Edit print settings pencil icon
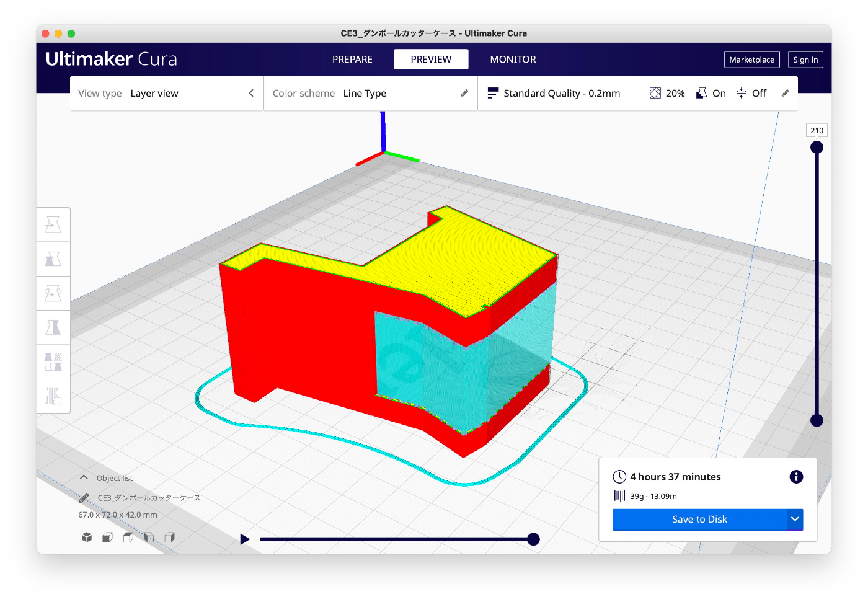Image resolution: width=868 pixels, height=602 pixels. pyautogui.click(x=785, y=93)
